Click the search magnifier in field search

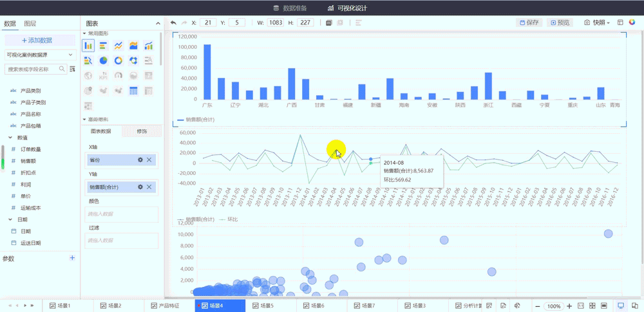[x=62, y=69]
